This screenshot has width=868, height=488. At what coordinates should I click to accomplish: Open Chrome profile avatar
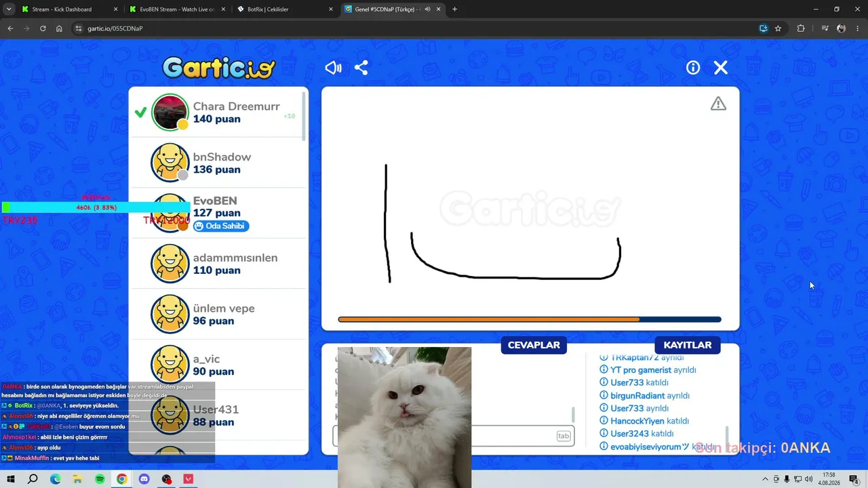tap(842, 28)
